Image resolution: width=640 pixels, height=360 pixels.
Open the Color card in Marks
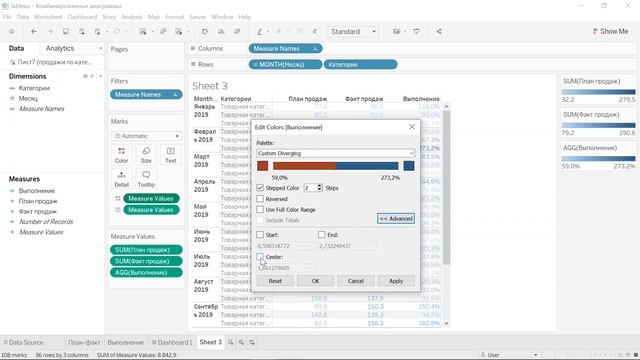[121, 156]
